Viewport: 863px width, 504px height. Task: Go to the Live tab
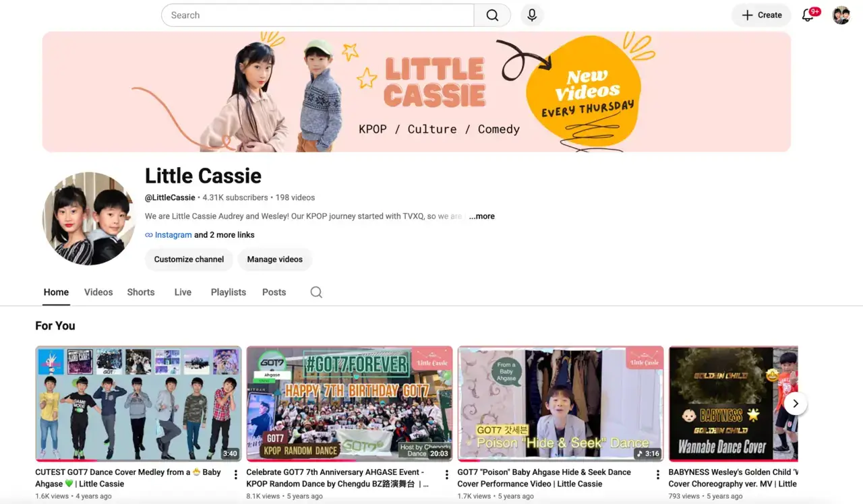(183, 292)
